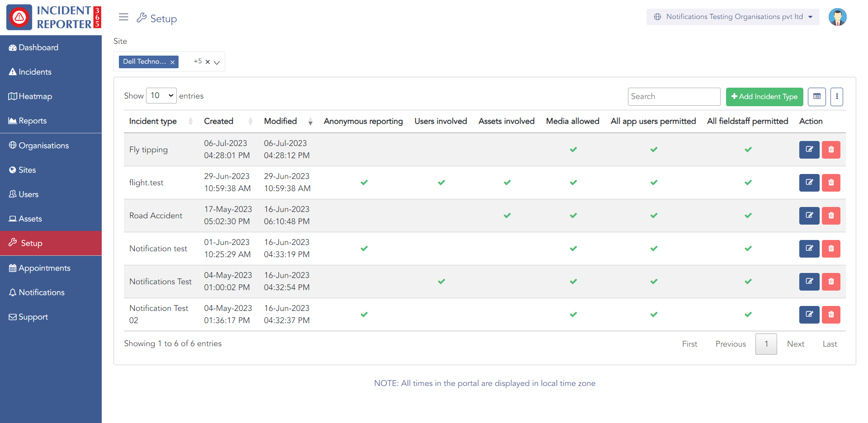Delete the Notification test row

coord(830,249)
